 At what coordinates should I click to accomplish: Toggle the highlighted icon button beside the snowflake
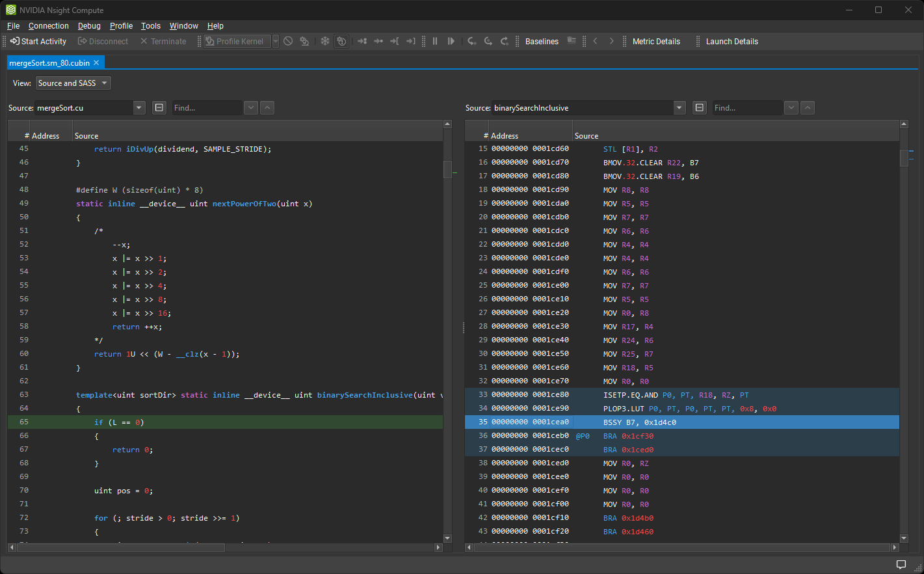(x=341, y=41)
